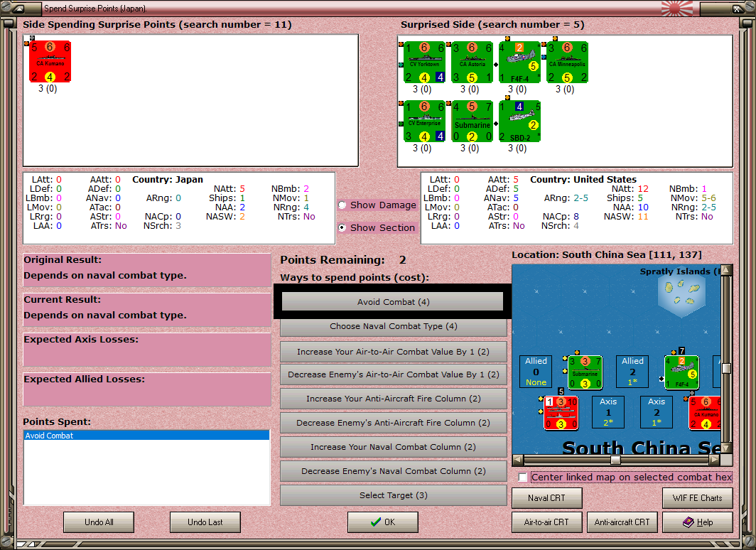Click the Allied 2 box on map
Viewport: 756px width, 550px height.
(632, 372)
